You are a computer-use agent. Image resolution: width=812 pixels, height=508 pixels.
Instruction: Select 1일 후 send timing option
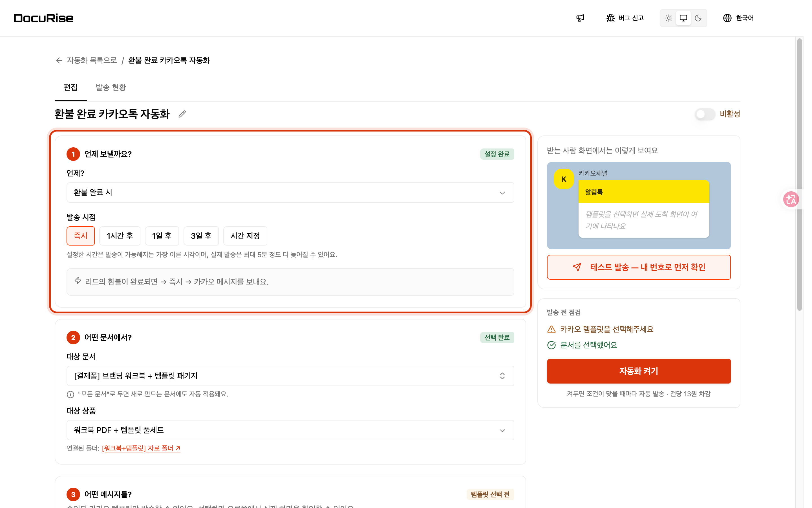click(x=162, y=236)
